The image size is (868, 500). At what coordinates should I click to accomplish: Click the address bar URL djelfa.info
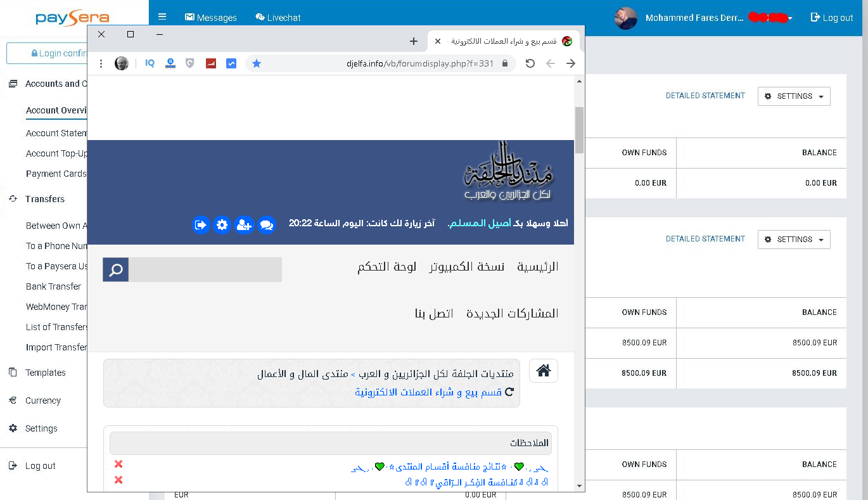[420, 63]
